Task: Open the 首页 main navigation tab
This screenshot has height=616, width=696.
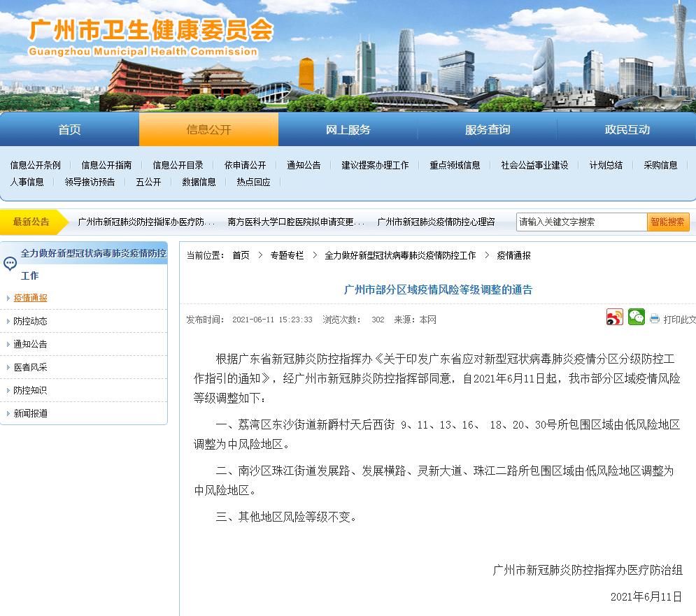Action: click(69, 129)
